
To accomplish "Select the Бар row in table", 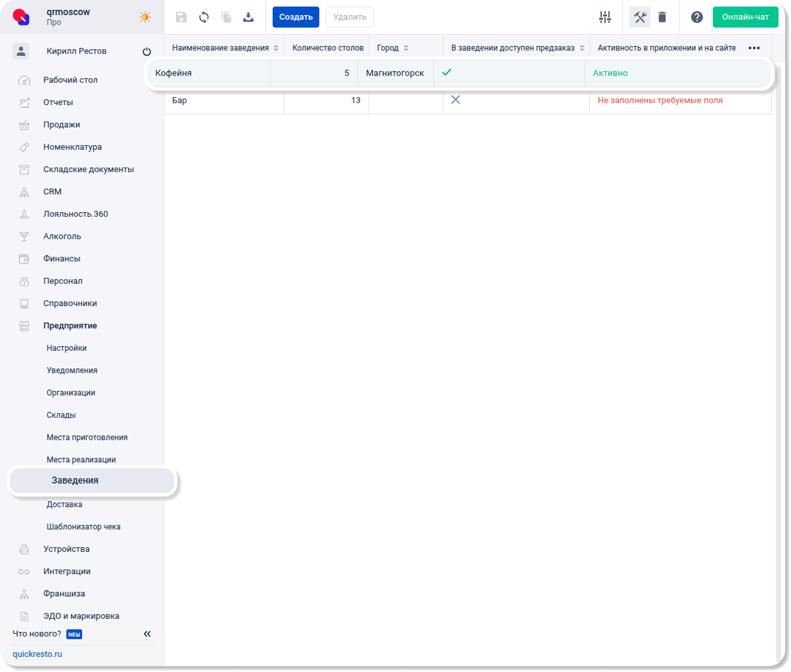I will [x=223, y=101].
